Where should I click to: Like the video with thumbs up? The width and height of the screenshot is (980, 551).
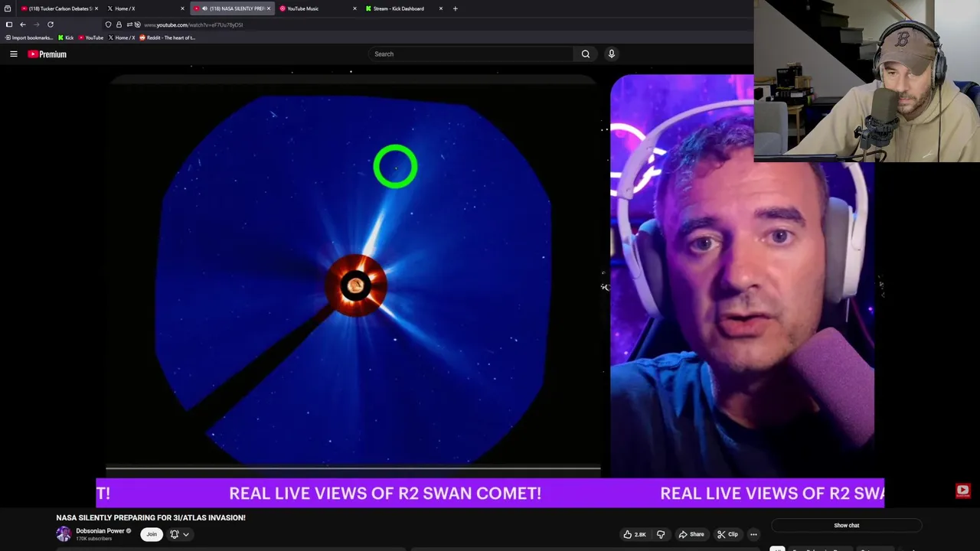[x=635, y=534]
